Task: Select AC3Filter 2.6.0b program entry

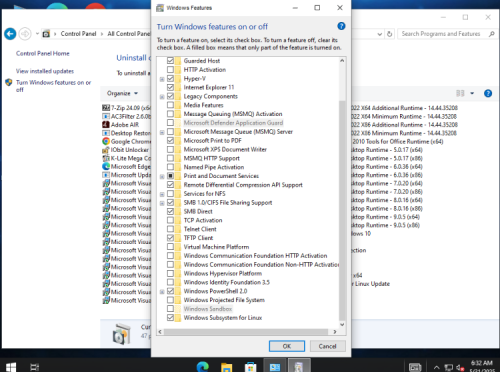Action: [127, 116]
